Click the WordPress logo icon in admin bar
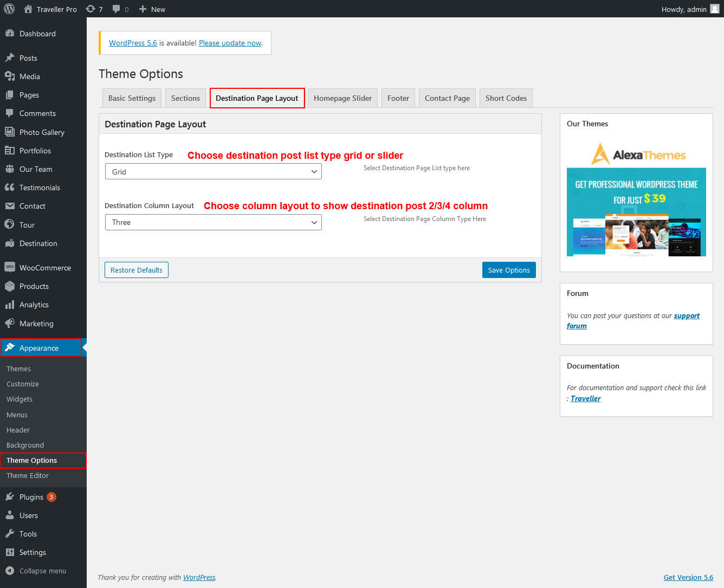The height and width of the screenshot is (588, 724). tap(9, 9)
